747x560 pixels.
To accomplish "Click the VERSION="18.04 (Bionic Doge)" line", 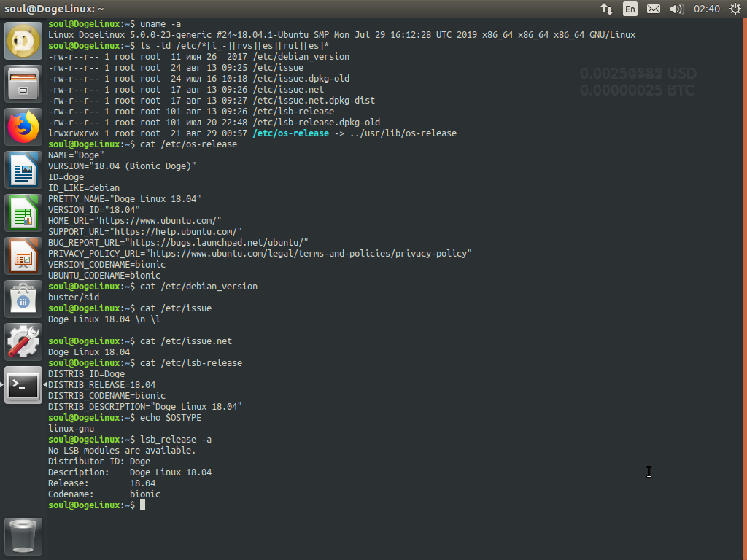I will (122, 166).
